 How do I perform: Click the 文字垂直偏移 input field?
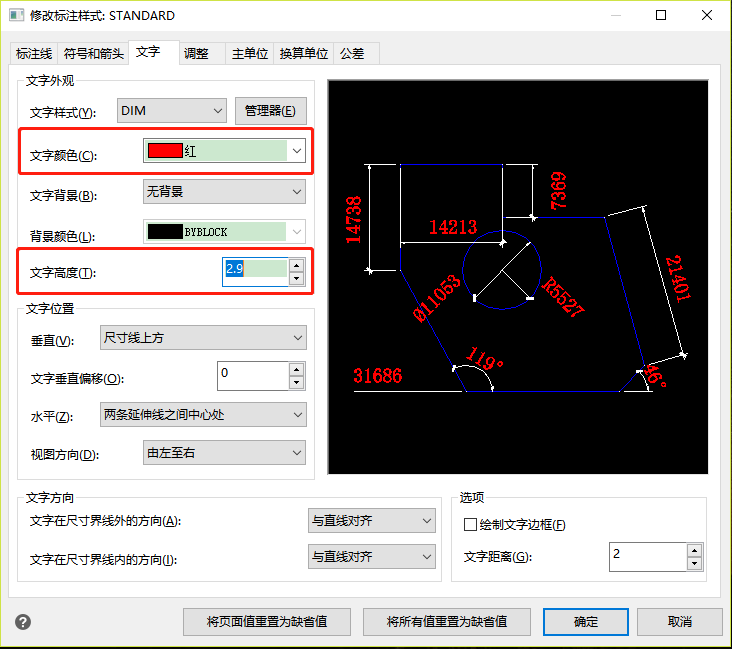(253, 376)
